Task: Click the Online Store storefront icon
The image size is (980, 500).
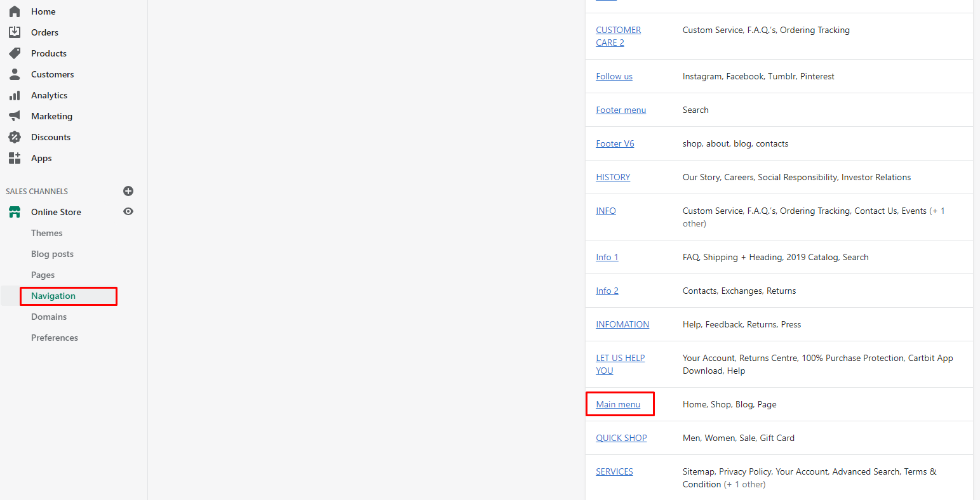Action: 15,212
